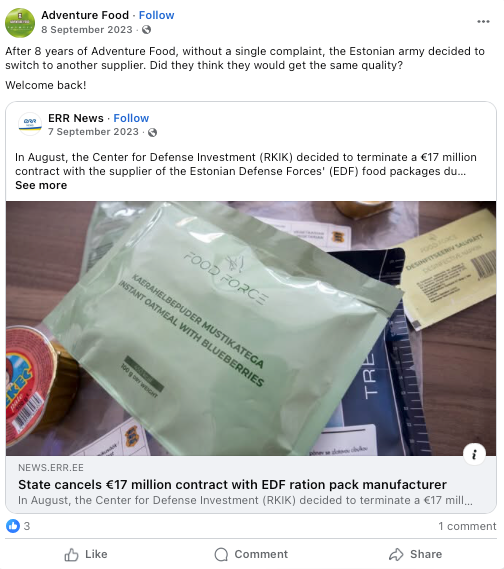This screenshot has width=504, height=569.
Task: Click the ERR News profile logo
Action: coord(30,124)
